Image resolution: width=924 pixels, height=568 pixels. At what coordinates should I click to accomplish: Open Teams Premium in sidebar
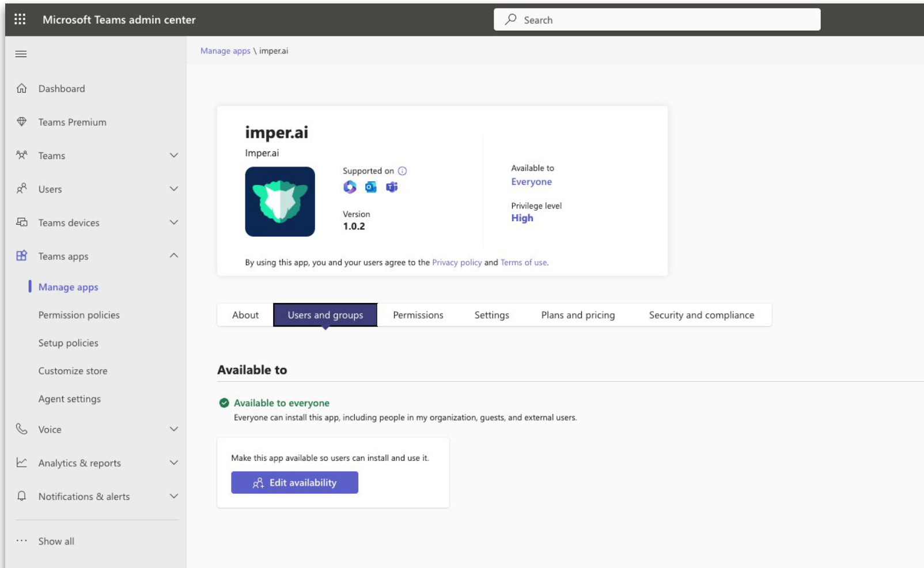coord(73,122)
